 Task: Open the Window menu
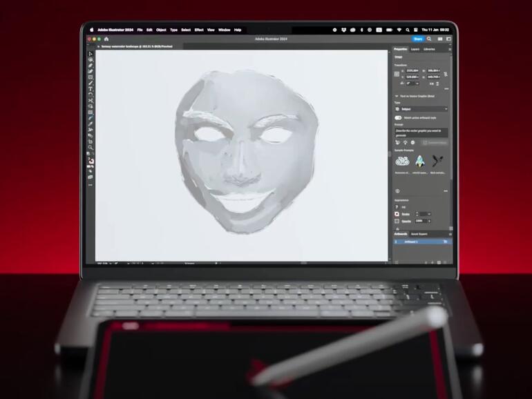click(225, 30)
